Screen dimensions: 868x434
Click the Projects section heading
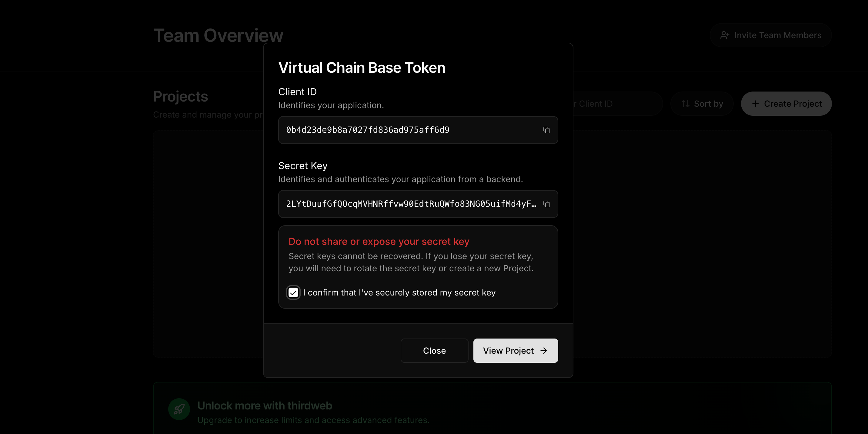pyautogui.click(x=180, y=97)
